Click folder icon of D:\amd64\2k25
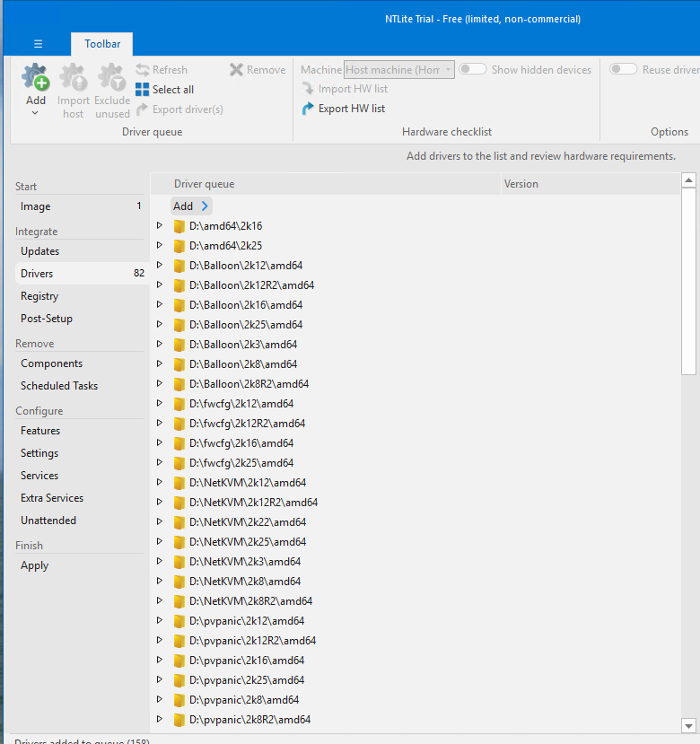 tap(179, 246)
